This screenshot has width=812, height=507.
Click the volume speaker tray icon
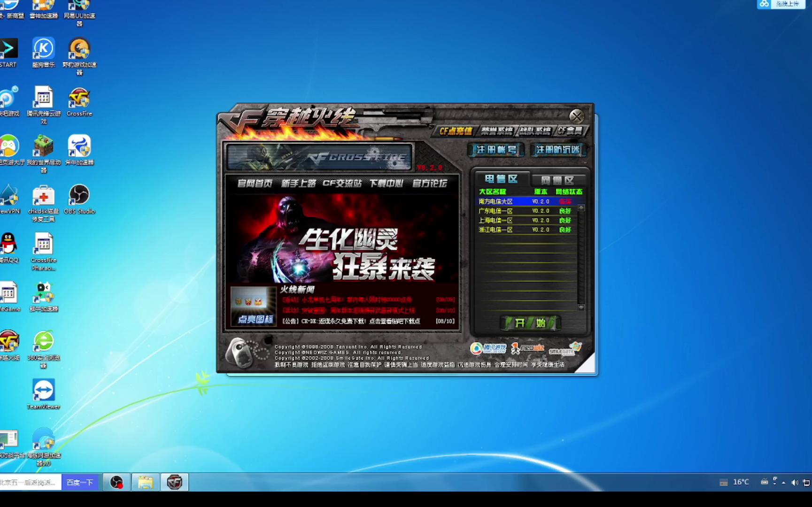point(794,482)
